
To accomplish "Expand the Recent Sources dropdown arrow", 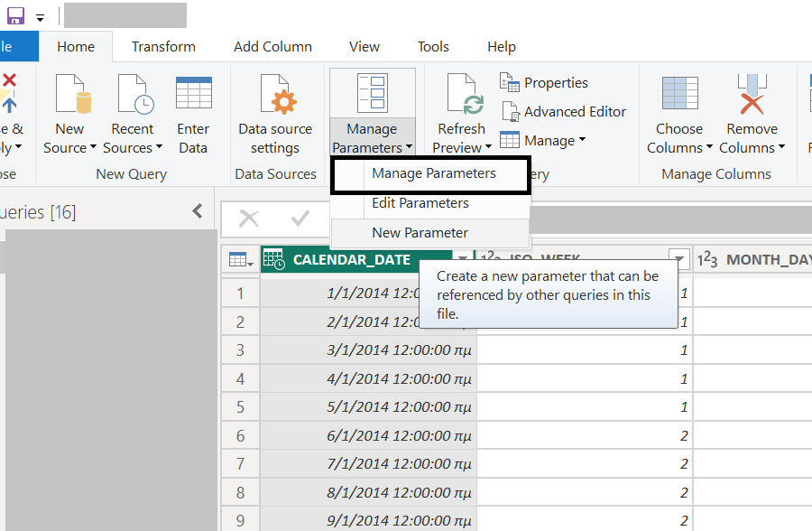I will point(159,147).
